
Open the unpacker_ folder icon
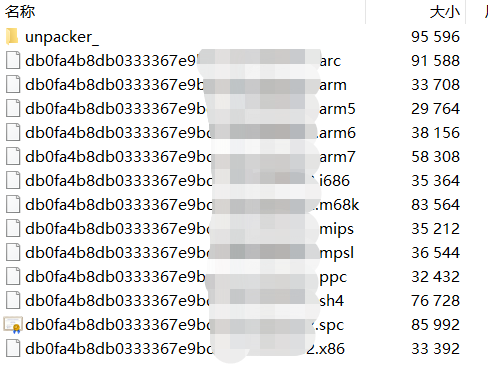click(x=12, y=37)
